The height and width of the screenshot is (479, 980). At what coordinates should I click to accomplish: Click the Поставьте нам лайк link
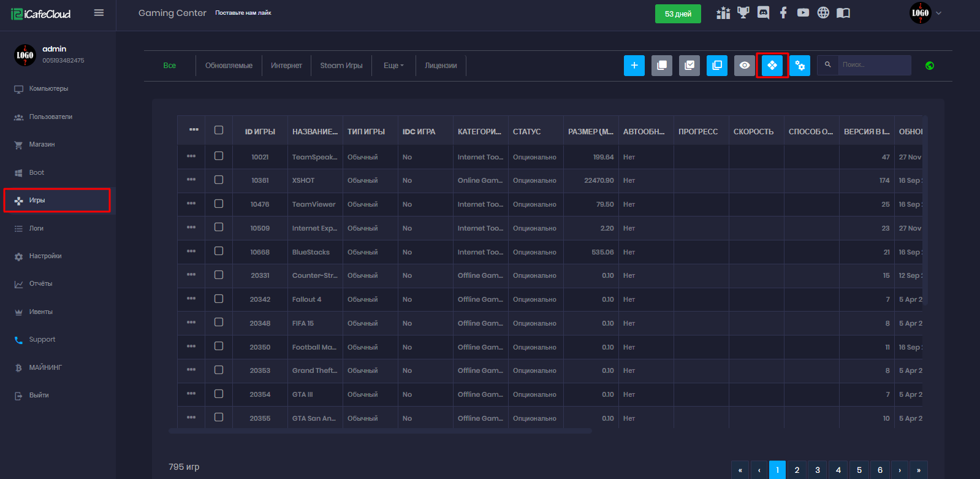pyautogui.click(x=243, y=13)
